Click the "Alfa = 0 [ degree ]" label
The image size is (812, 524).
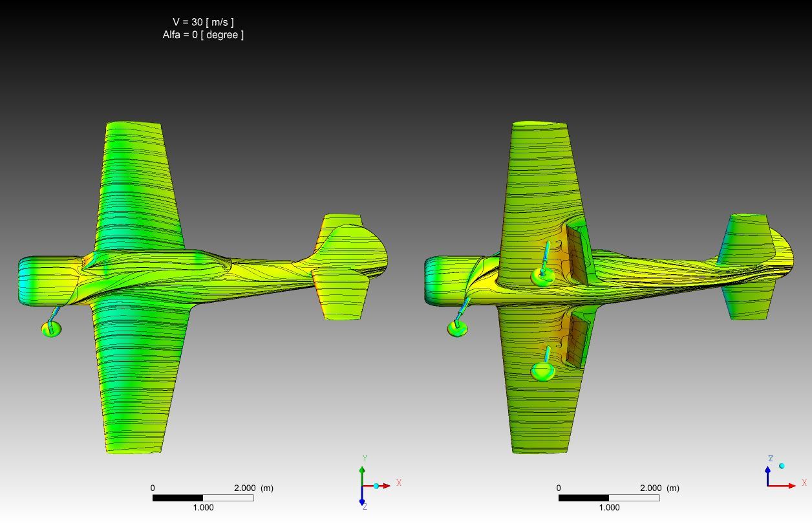pos(203,35)
